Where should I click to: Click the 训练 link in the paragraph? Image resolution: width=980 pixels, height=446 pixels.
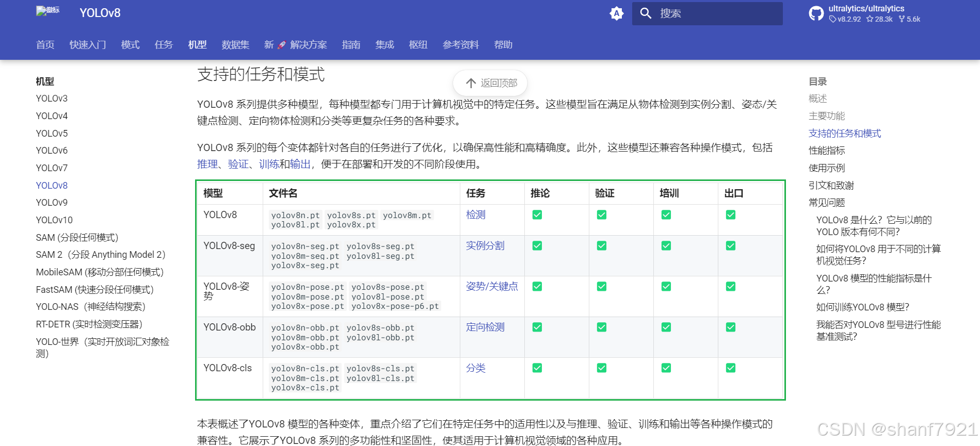pos(269,164)
